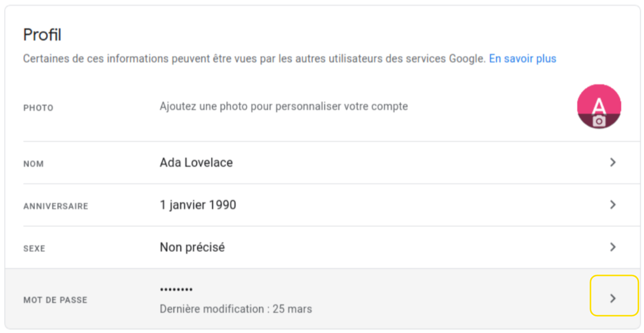The width and height of the screenshot is (644, 333).
Task: Select the Ada Lovelace name value
Action: point(196,162)
